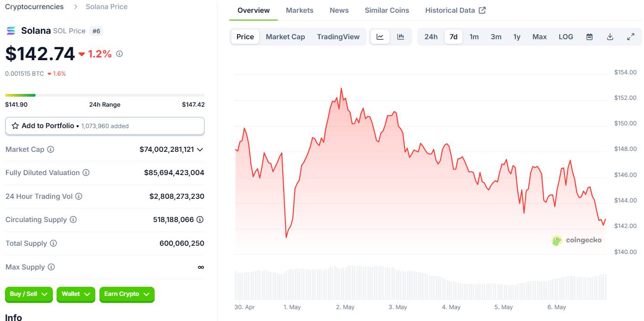This screenshot has height=321, width=644.
Task: Download the chart data
Action: pyautogui.click(x=610, y=37)
